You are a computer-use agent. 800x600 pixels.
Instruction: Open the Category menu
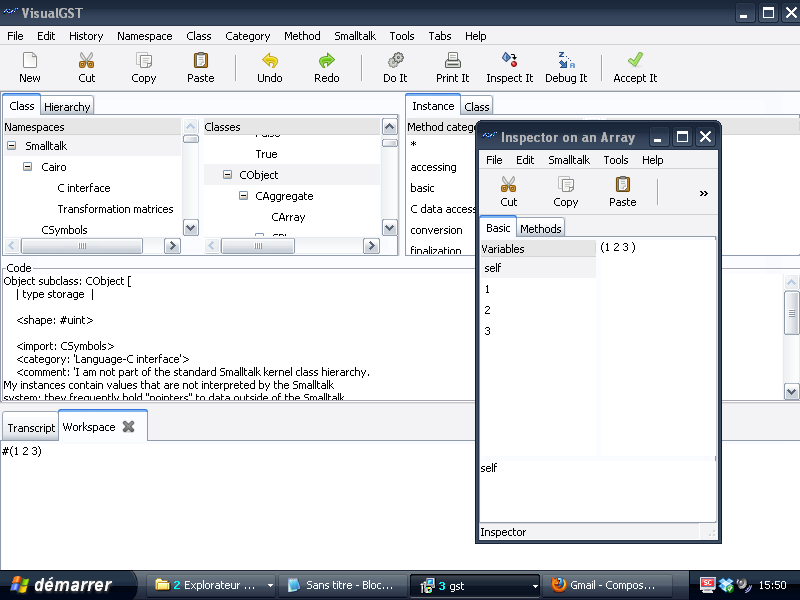point(247,36)
